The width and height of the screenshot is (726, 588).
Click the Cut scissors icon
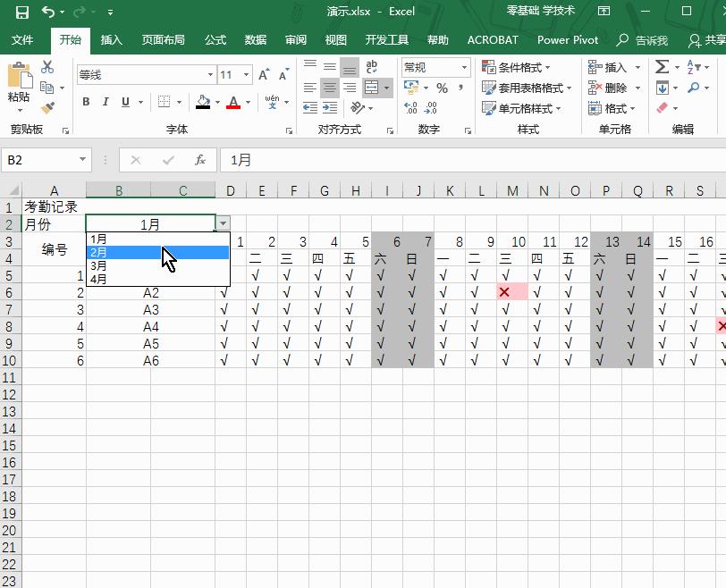(47, 68)
